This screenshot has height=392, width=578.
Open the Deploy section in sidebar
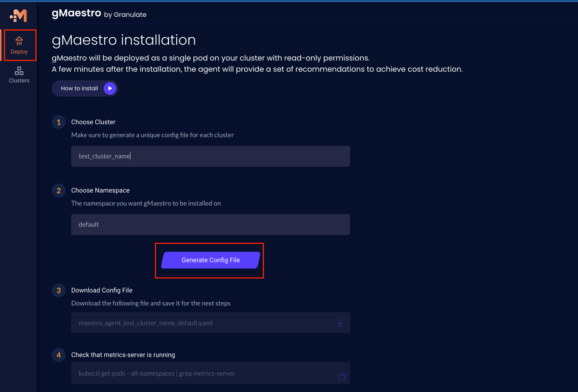[x=19, y=46]
